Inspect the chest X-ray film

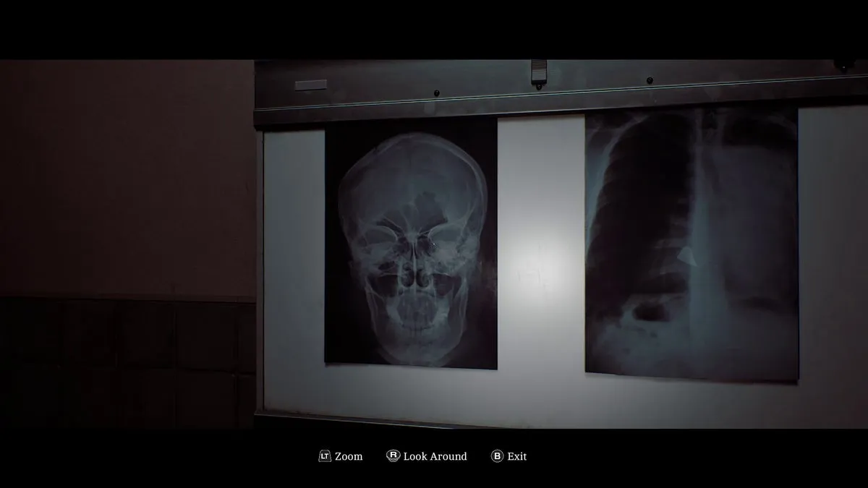coord(692,244)
